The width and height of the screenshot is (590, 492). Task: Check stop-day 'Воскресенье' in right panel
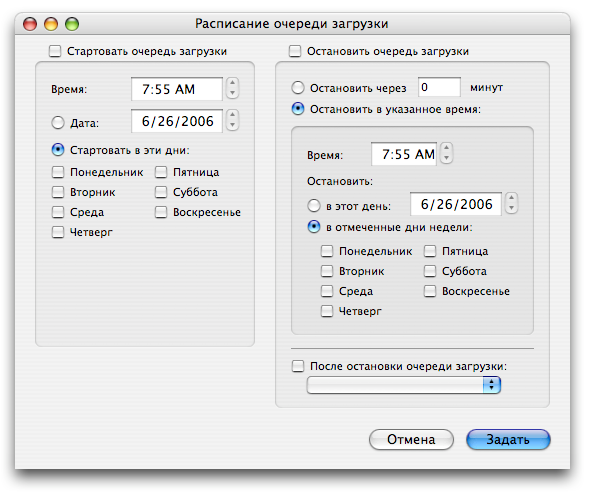(430, 291)
